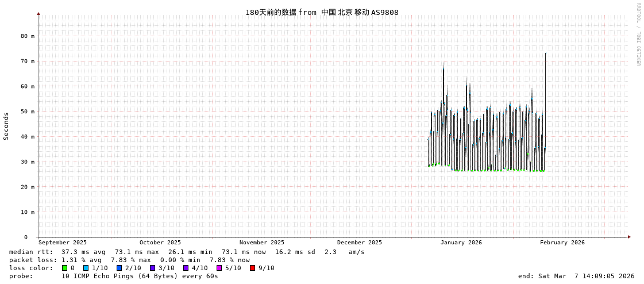Screen dimensions: 644x284
Task: Click the 80 m y-axis label
Action: [x=28, y=36]
